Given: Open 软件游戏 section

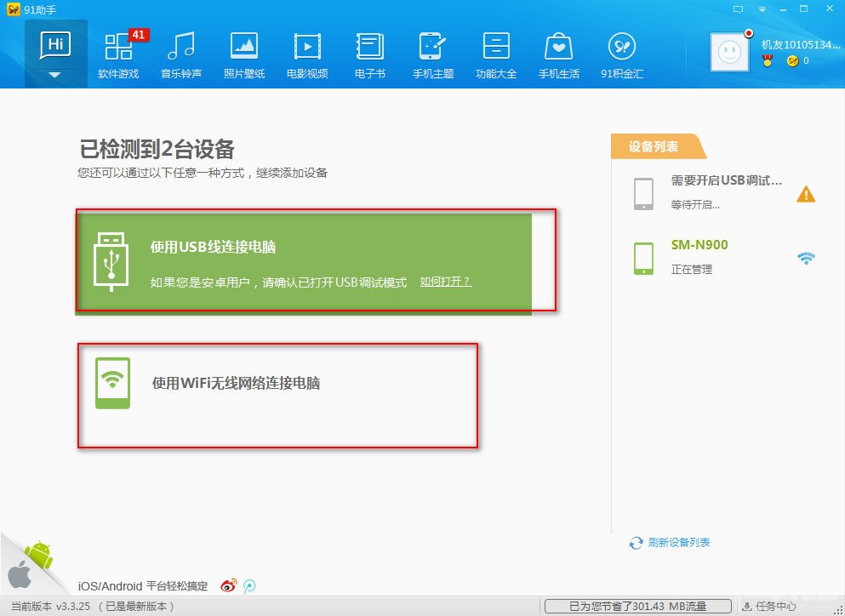Looking at the screenshot, I should tap(118, 55).
